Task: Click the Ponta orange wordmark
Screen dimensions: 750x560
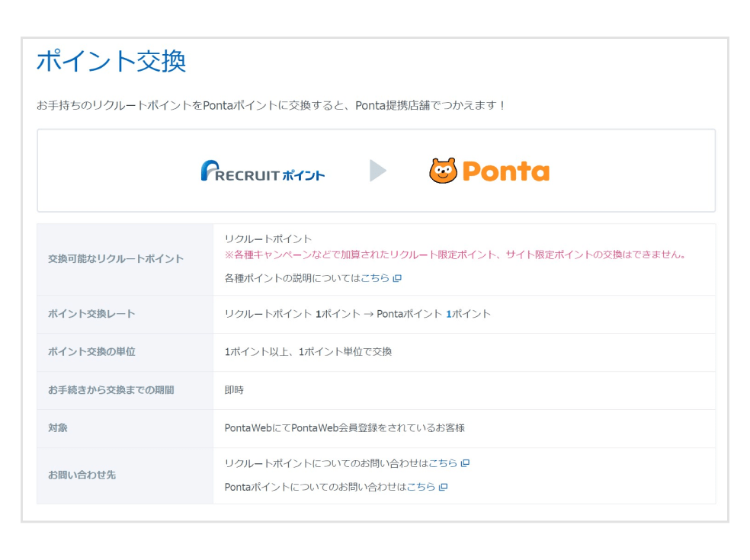Action: (x=506, y=171)
